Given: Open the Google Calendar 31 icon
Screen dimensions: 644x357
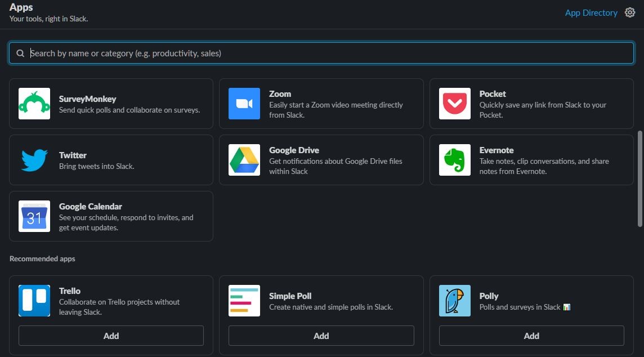Looking at the screenshot, I should pos(34,216).
